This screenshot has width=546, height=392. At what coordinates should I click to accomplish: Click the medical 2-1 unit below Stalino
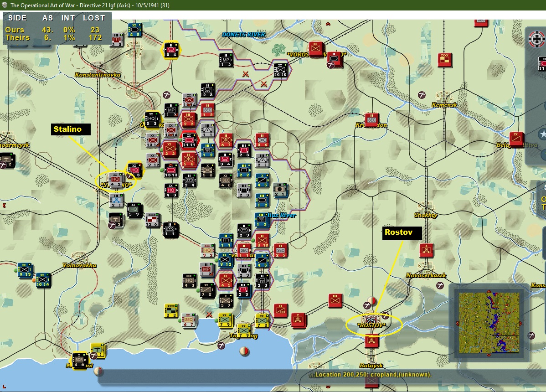(116, 201)
